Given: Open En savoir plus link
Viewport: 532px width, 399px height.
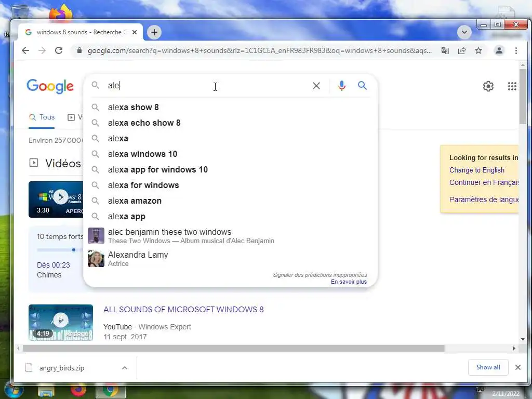Looking at the screenshot, I should [349, 282].
